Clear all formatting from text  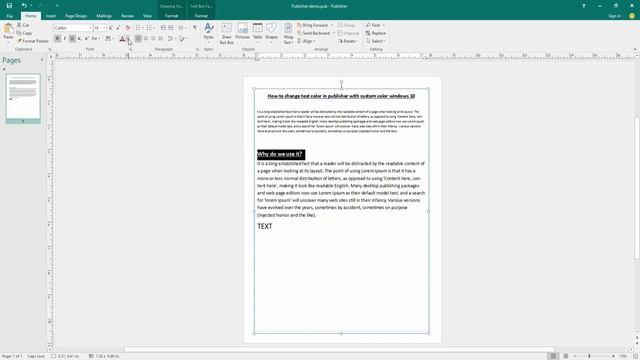pos(128,28)
